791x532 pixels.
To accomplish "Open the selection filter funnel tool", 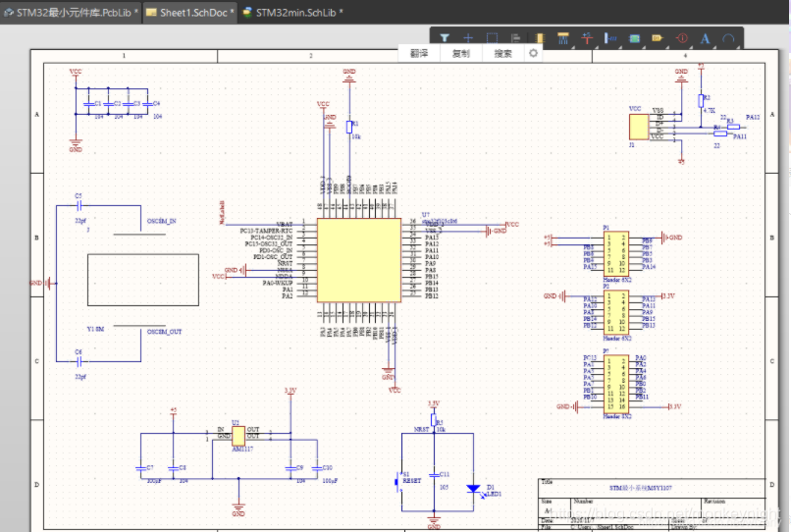I will coord(445,38).
